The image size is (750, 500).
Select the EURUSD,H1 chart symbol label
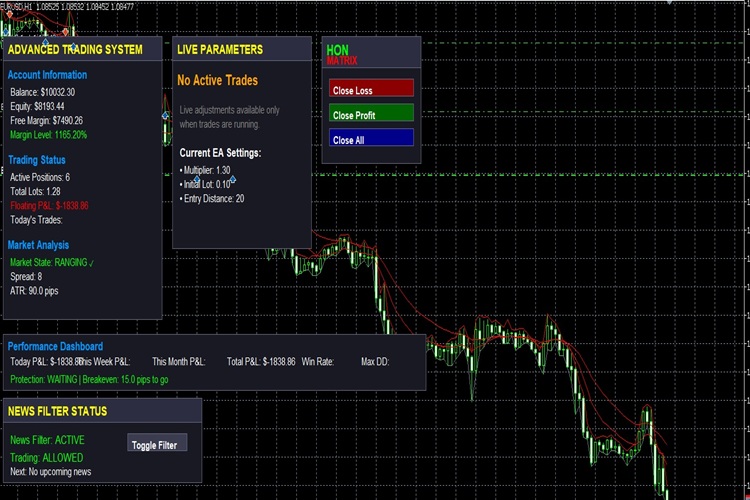(x=16, y=7)
